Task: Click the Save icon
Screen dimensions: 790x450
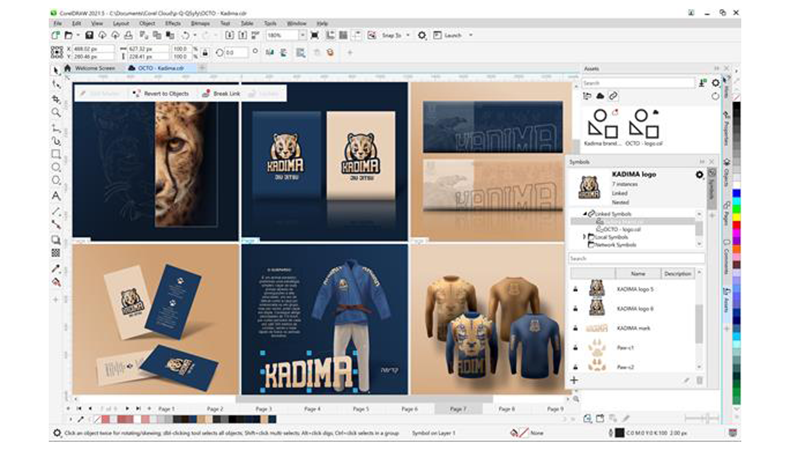Action: click(x=89, y=35)
